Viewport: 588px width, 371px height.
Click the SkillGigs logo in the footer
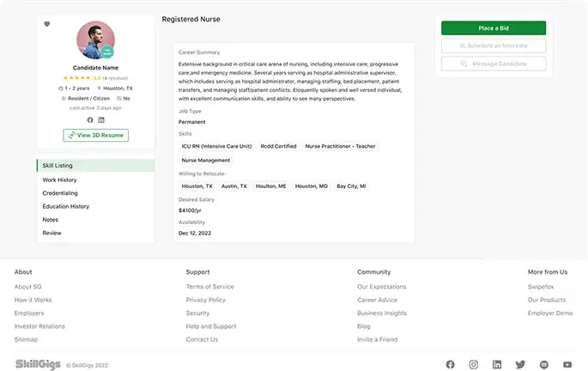tap(38, 364)
